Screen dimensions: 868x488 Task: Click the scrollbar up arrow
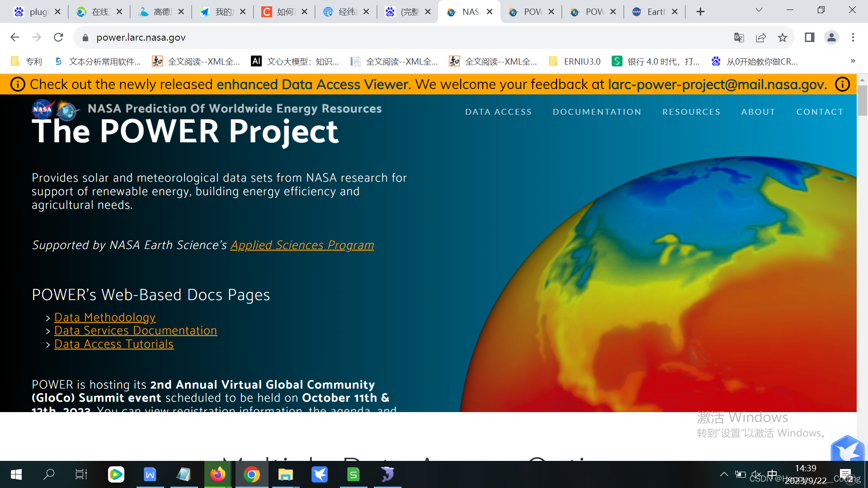coord(862,80)
